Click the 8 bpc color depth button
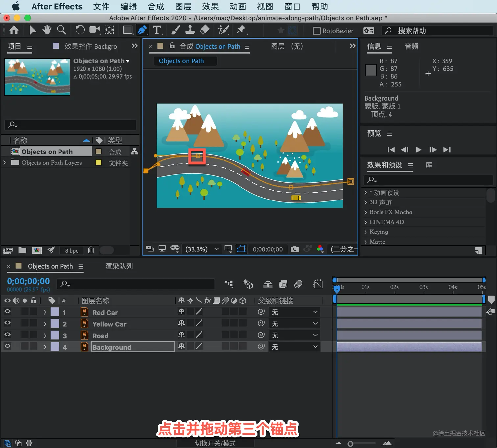Image resolution: width=497 pixels, height=448 pixels. 72,250
